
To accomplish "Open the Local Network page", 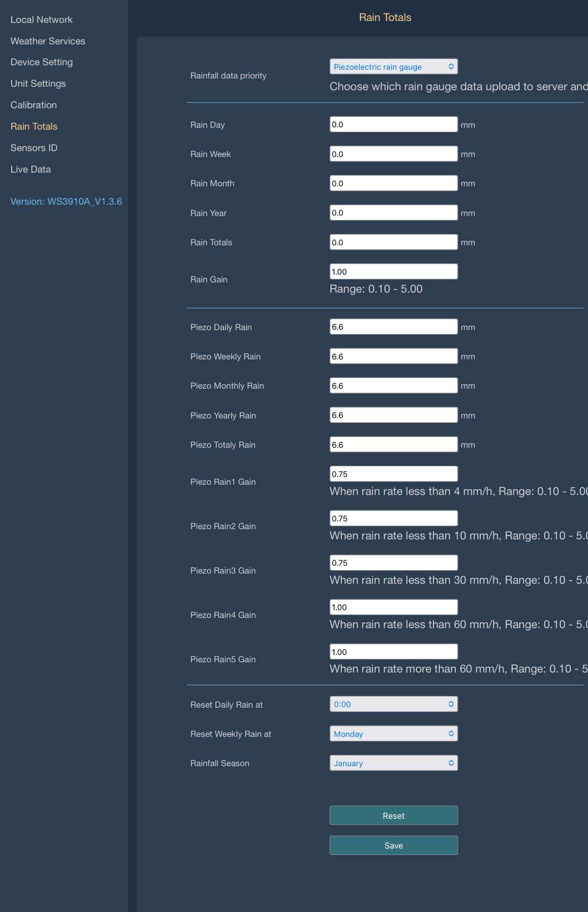I will [x=41, y=20].
